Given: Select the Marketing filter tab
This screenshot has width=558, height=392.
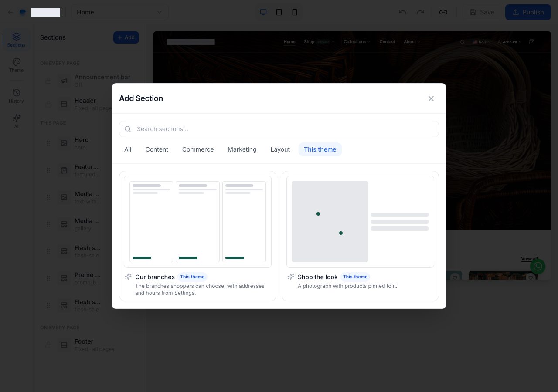Looking at the screenshot, I should click(x=242, y=149).
